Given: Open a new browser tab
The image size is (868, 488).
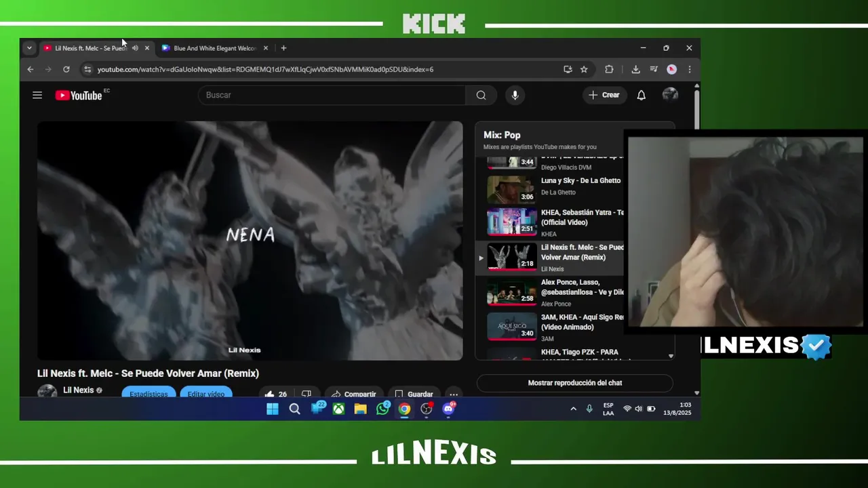Looking at the screenshot, I should pos(283,48).
